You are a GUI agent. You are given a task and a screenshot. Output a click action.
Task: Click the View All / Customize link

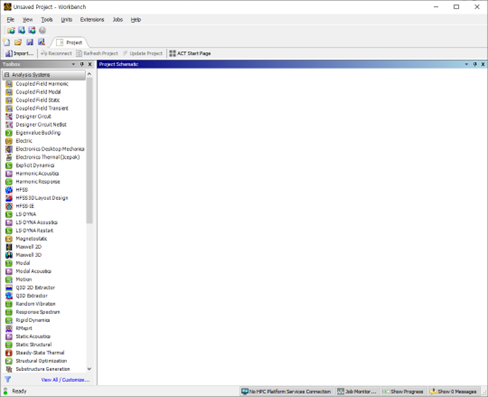(x=65, y=380)
